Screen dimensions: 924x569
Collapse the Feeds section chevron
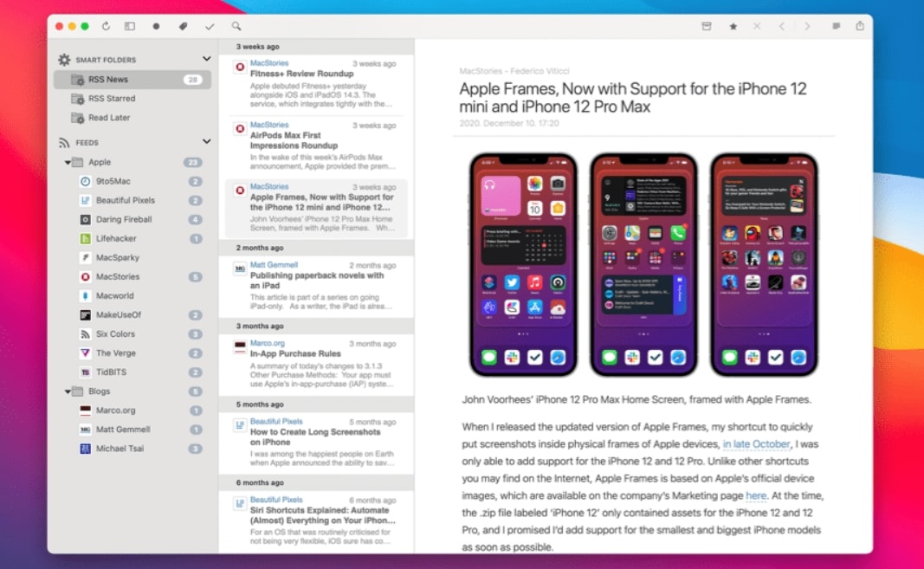206,141
